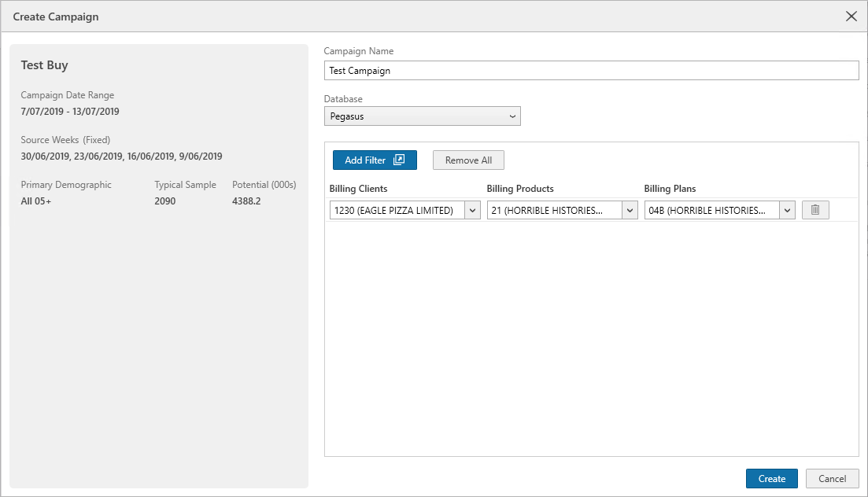Click Typical Sample value 2090
Viewport: 868px width, 497px height.
(165, 201)
